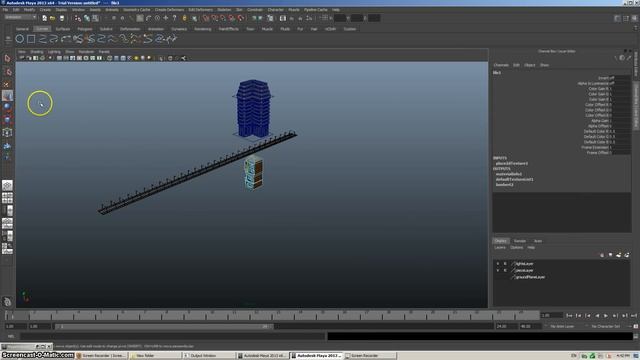Image resolution: width=640 pixels, height=360 pixels.
Task: Open the Layers menu in Layer Editor
Action: pos(500,247)
